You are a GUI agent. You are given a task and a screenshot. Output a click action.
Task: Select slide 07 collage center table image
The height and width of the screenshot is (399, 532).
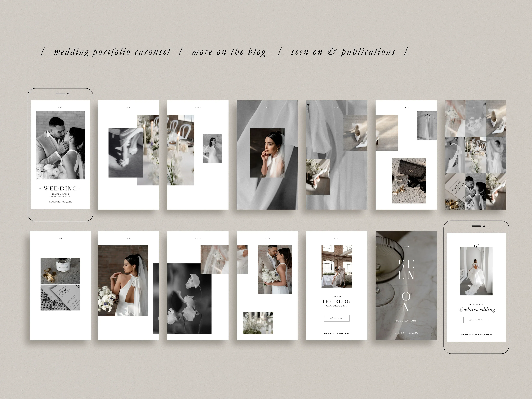(476, 155)
